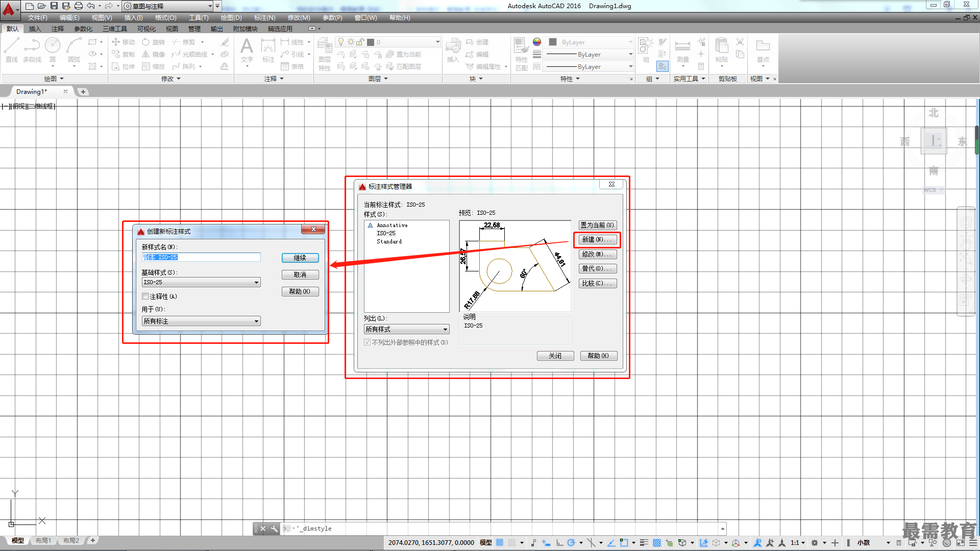Open the Format 格式(O) menu
The width and height of the screenshot is (980, 551).
click(165, 18)
